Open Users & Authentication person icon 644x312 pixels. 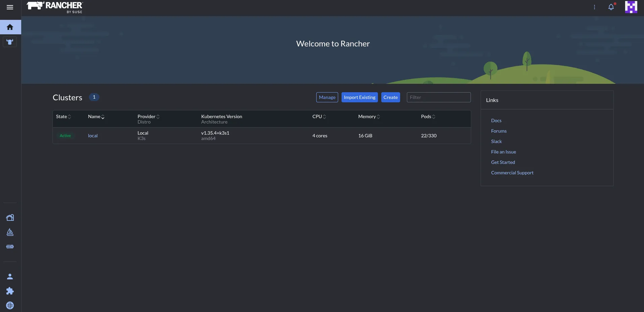click(x=10, y=277)
